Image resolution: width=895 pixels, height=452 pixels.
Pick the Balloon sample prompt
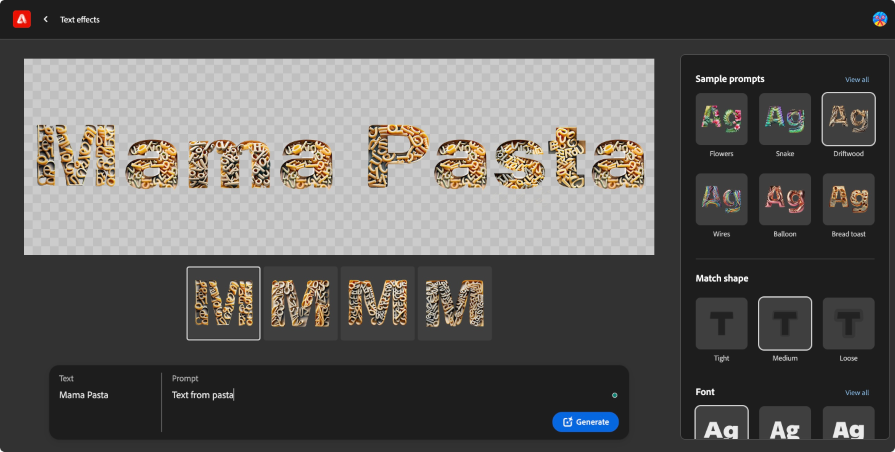point(785,199)
